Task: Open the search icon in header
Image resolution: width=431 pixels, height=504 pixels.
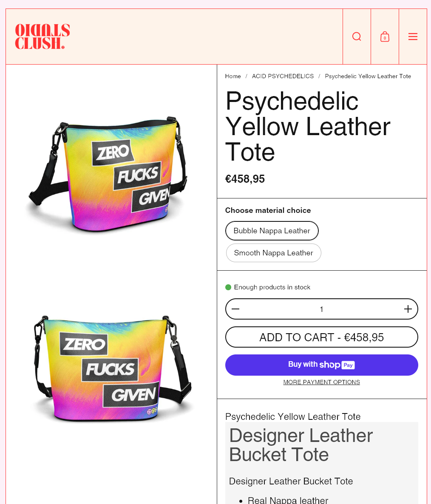Action: (x=357, y=37)
